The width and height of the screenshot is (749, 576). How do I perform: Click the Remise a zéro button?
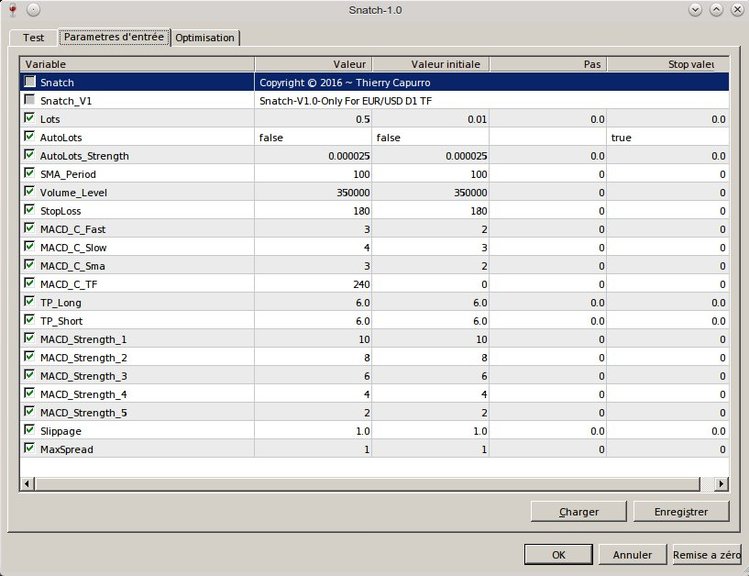click(x=706, y=554)
